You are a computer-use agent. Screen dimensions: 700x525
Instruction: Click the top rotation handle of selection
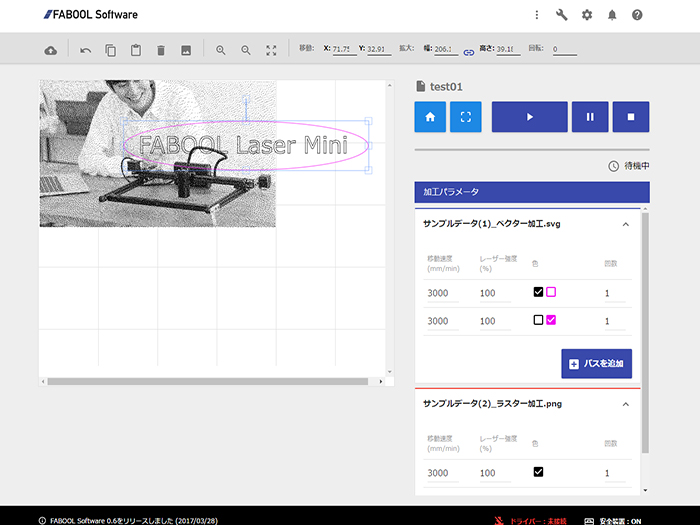click(x=246, y=97)
